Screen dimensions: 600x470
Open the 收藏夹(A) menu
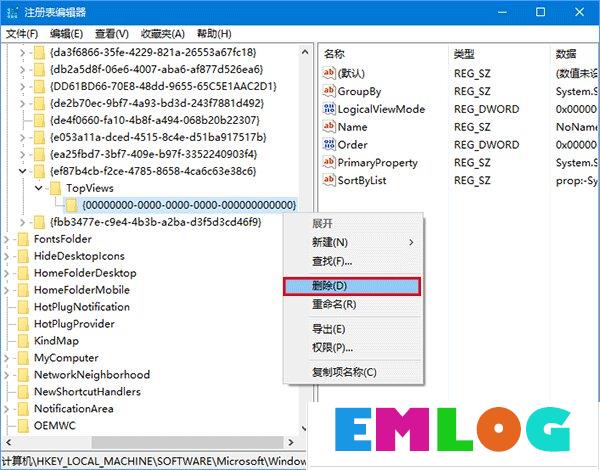pos(163,34)
